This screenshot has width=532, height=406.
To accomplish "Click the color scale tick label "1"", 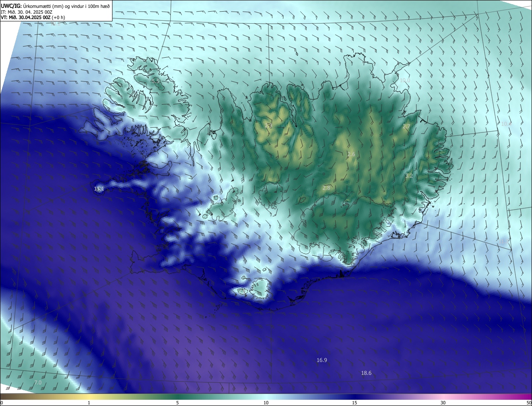I will 89,403.
